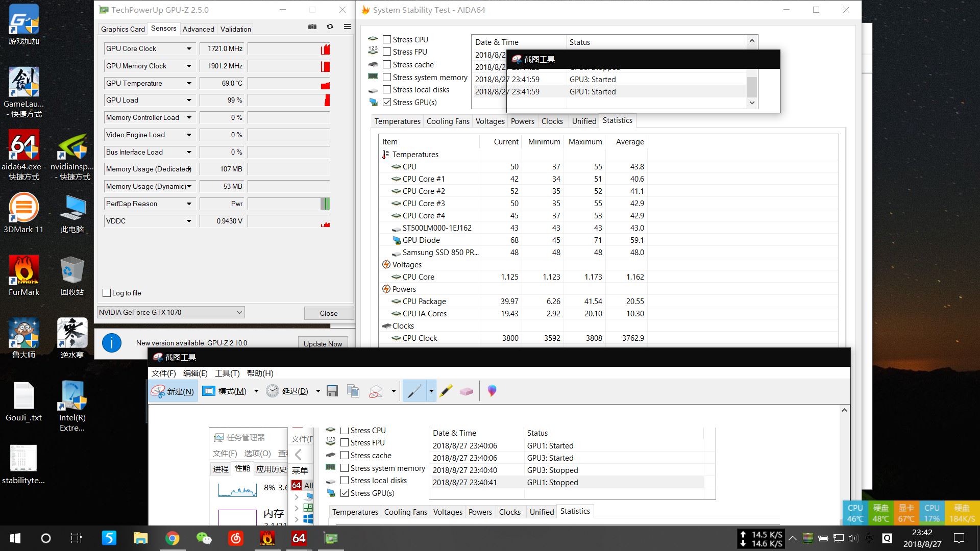Expand the 模式(M) snip mode dropdown arrow
The image size is (980, 551).
(x=256, y=391)
